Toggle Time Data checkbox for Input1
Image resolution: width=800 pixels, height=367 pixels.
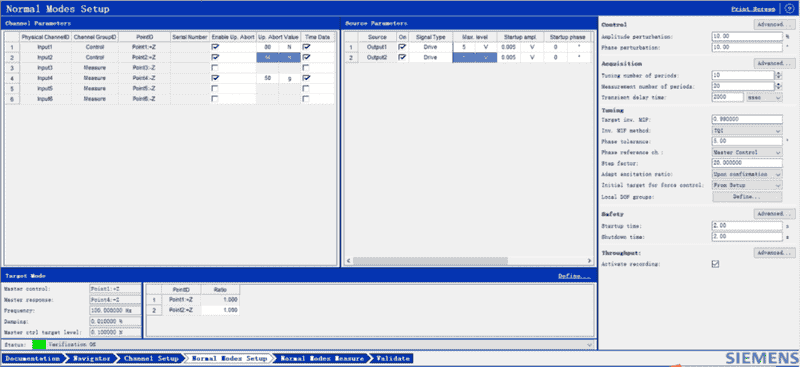[x=306, y=47]
